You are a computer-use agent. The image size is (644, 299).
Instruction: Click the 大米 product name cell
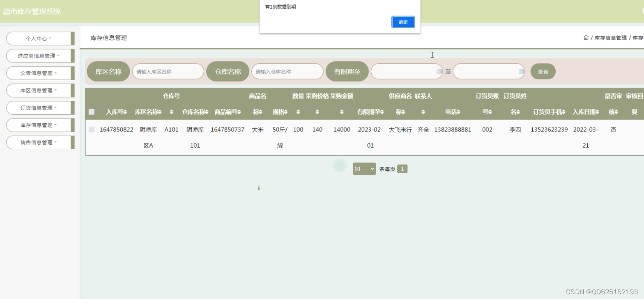pos(258,130)
